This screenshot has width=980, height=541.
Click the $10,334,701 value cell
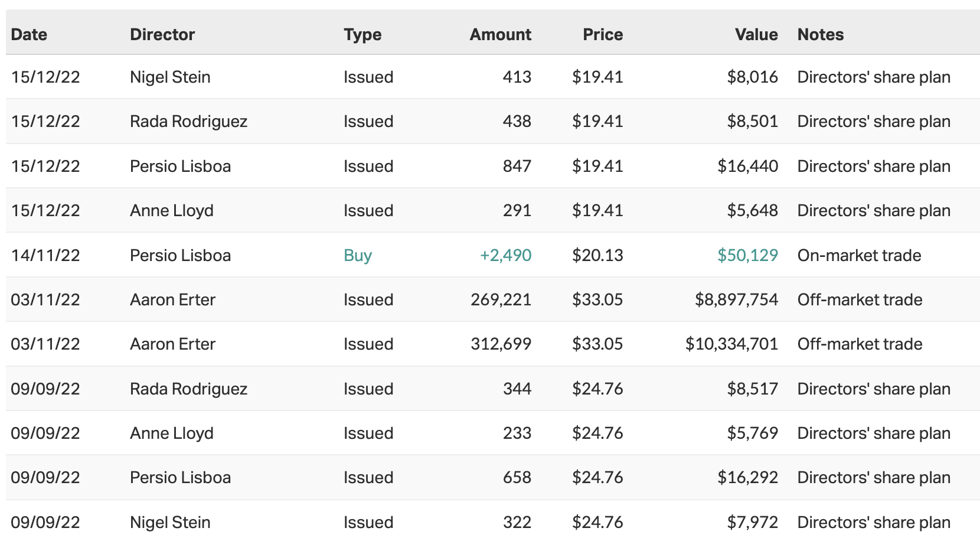(x=731, y=344)
